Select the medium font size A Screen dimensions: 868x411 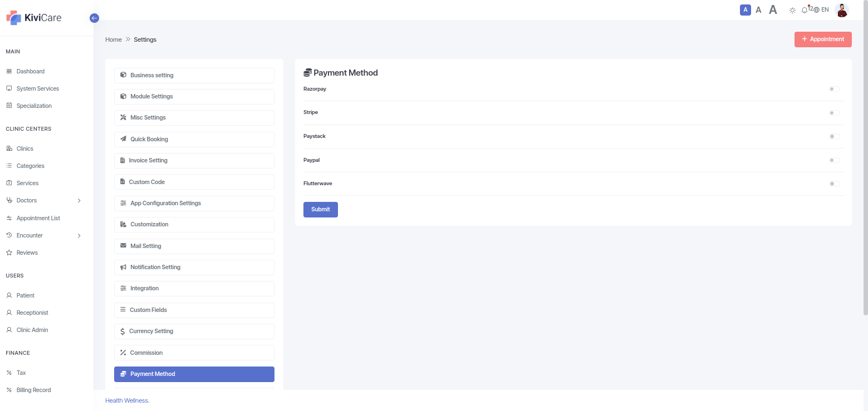coord(758,10)
